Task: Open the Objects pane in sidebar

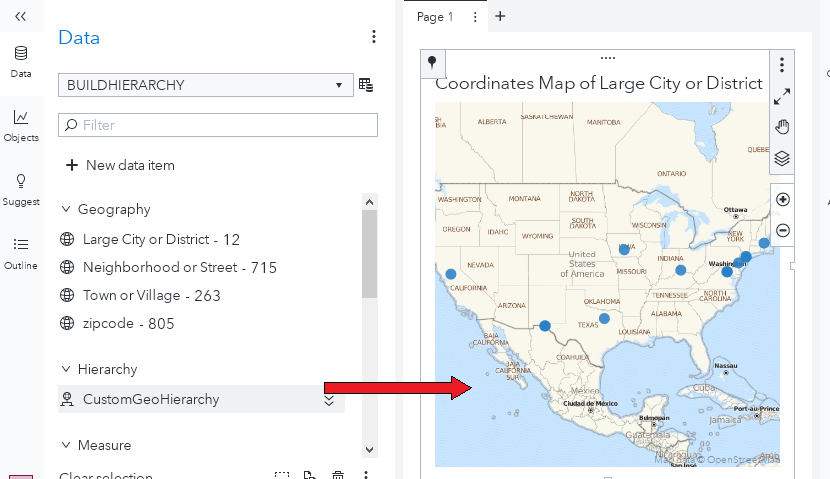Action: pyautogui.click(x=21, y=125)
